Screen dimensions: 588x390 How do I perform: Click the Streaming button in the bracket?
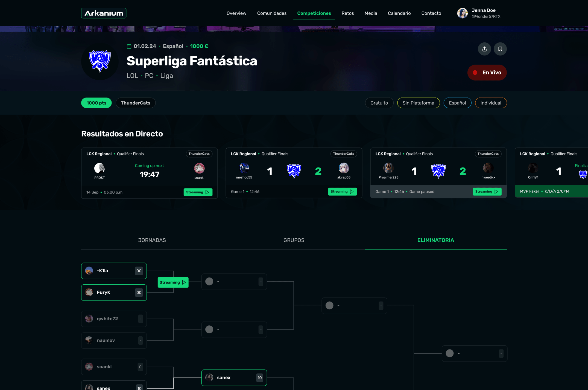coord(173,282)
